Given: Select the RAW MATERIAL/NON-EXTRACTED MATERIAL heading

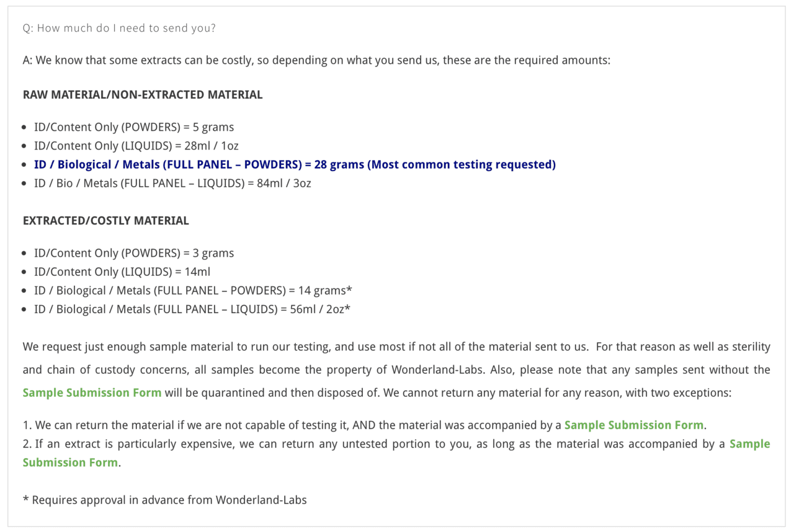Looking at the screenshot, I should point(143,95).
